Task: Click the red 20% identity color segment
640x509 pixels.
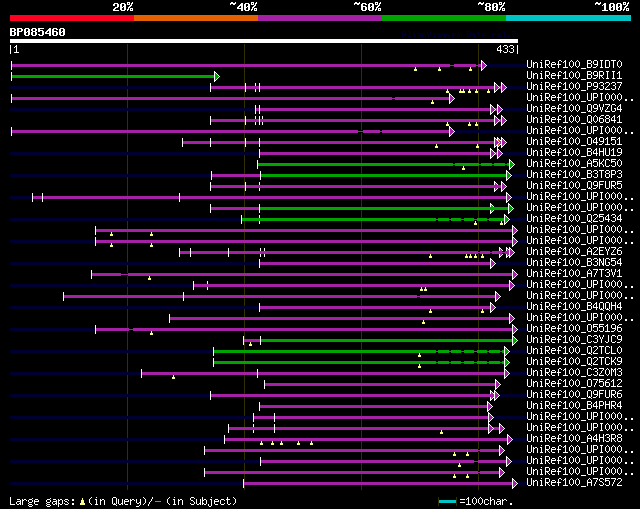Action: 72,18
